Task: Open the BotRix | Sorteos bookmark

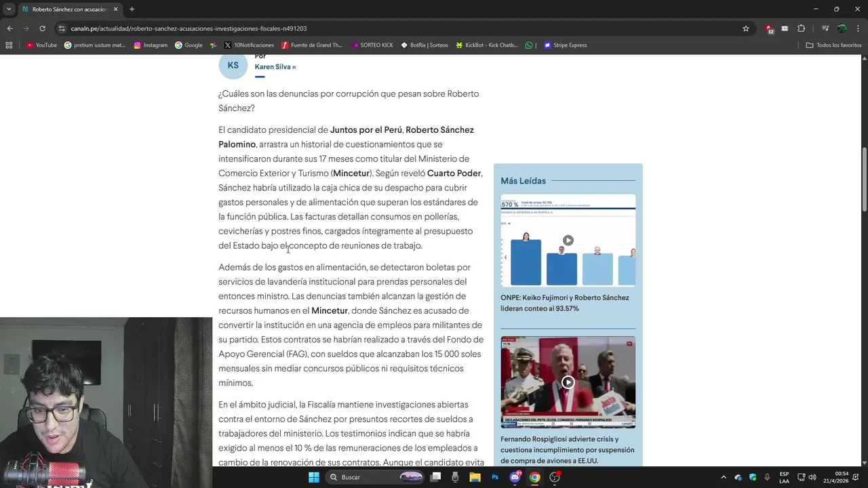Action: click(x=425, y=45)
